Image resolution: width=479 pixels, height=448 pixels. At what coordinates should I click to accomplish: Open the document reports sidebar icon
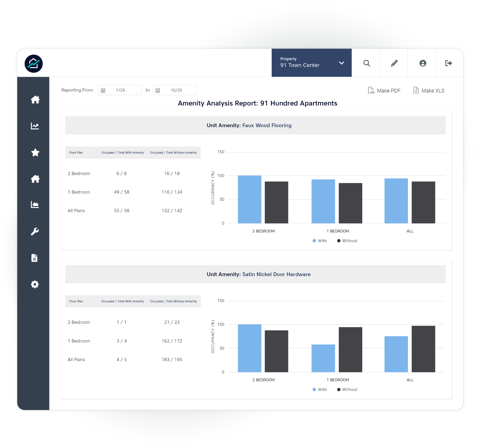tap(34, 258)
